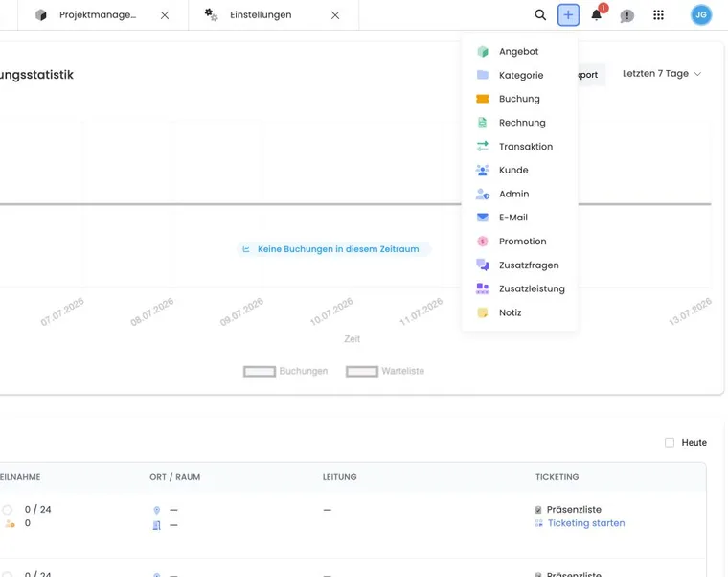Click the 0 / 24 participation value
Viewport: 728px width, 577px height.
click(x=37, y=510)
